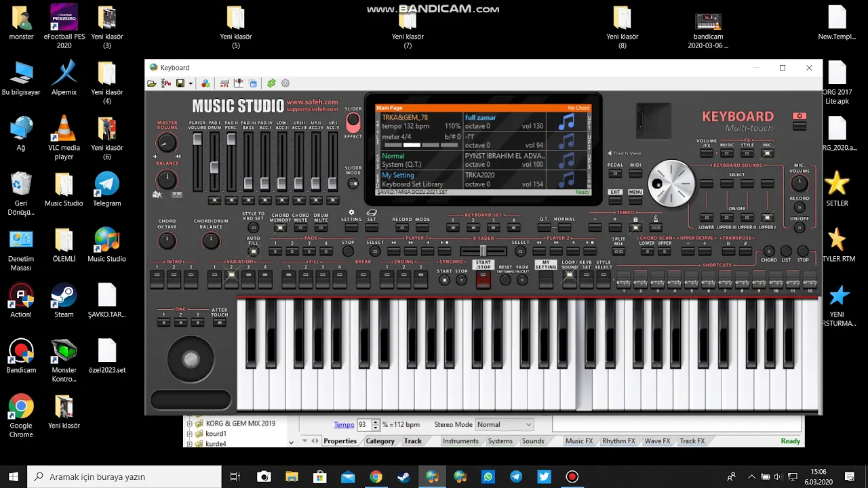
Task: Adjust the Balance knob
Action: (x=166, y=180)
